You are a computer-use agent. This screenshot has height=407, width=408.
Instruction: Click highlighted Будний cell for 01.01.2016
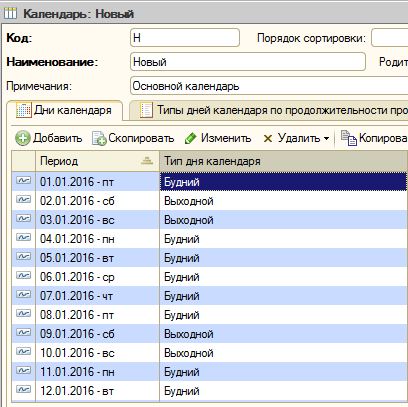click(x=284, y=182)
